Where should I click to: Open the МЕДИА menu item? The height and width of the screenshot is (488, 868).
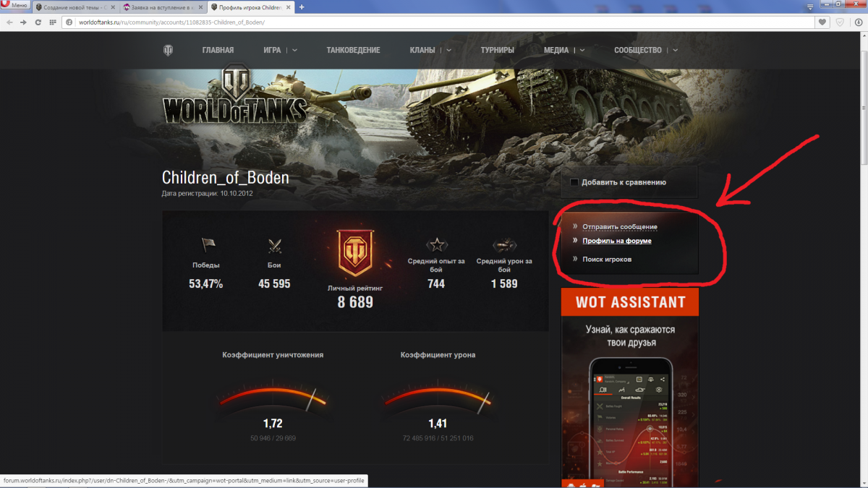(556, 51)
